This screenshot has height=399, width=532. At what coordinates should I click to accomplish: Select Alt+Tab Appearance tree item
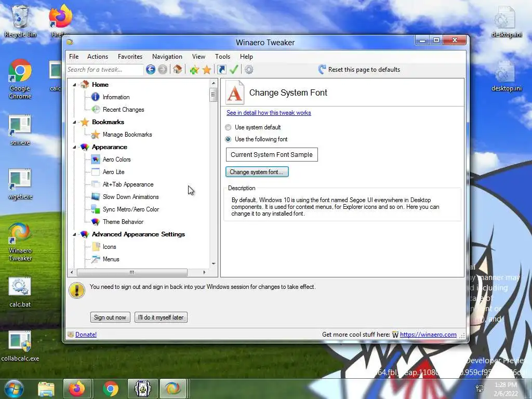(x=128, y=184)
